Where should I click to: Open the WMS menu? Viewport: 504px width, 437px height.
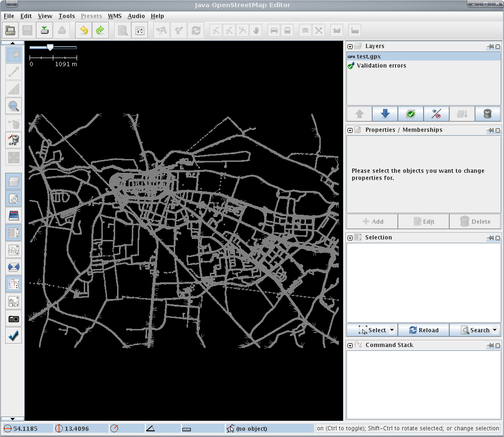[115, 16]
